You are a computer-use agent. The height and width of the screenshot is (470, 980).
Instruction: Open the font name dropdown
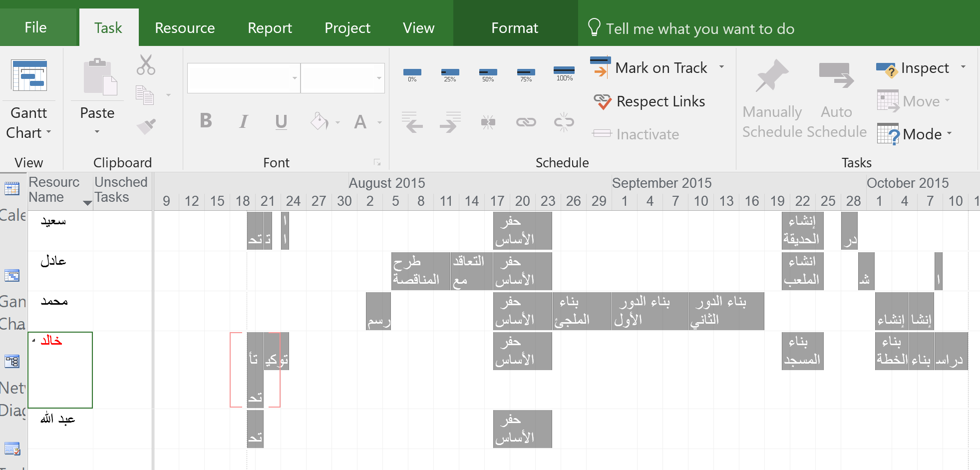295,78
